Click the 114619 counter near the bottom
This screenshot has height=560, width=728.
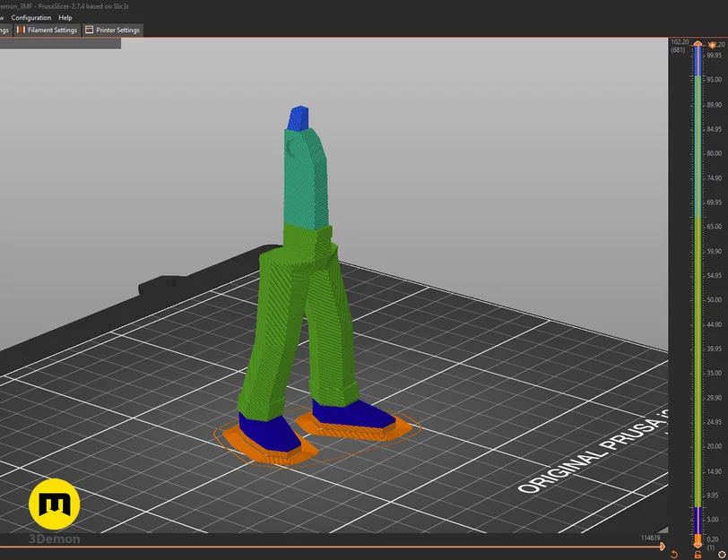[x=651, y=538]
